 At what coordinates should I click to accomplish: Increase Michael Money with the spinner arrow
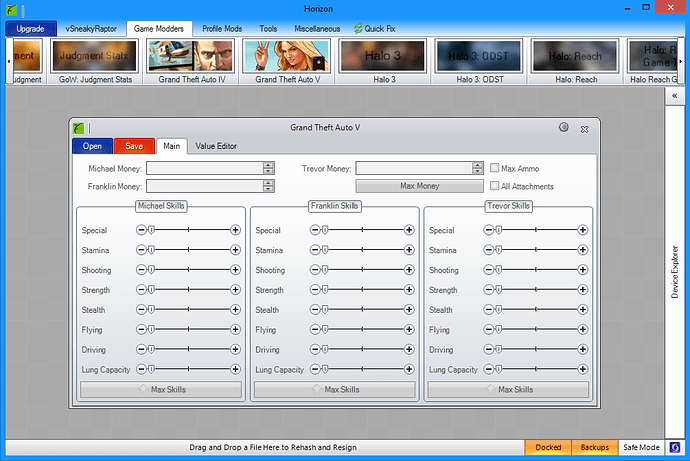(268, 165)
